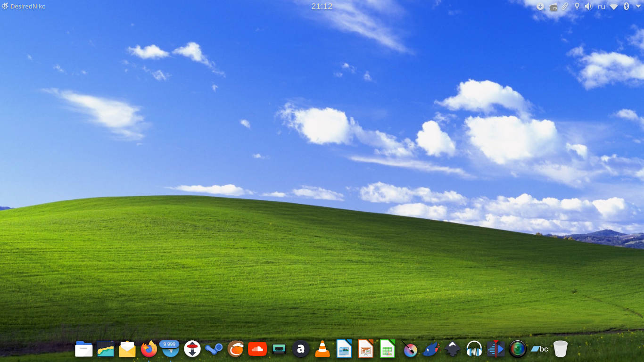Open the volume speaker control
The height and width of the screenshot is (362, 644).
coord(588,6)
